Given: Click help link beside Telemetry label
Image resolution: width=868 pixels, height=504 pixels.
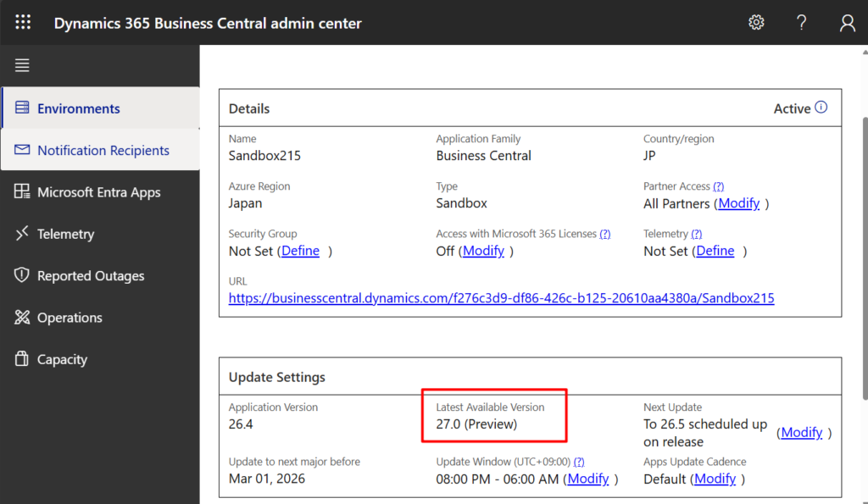Looking at the screenshot, I should click(x=696, y=234).
